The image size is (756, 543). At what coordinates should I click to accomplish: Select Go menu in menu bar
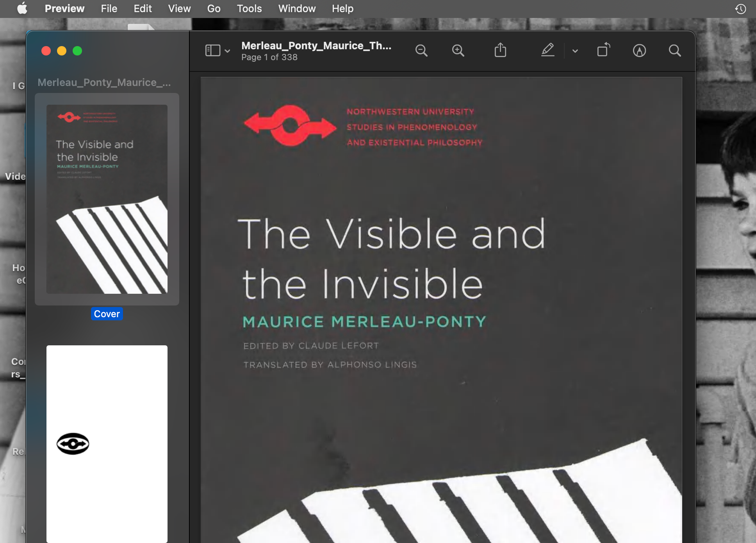coord(213,9)
